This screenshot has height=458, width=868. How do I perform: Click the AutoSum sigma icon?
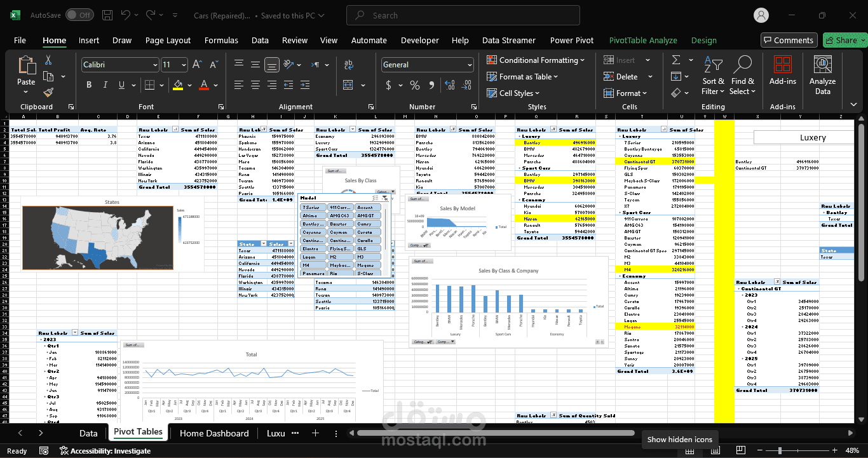coord(676,60)
